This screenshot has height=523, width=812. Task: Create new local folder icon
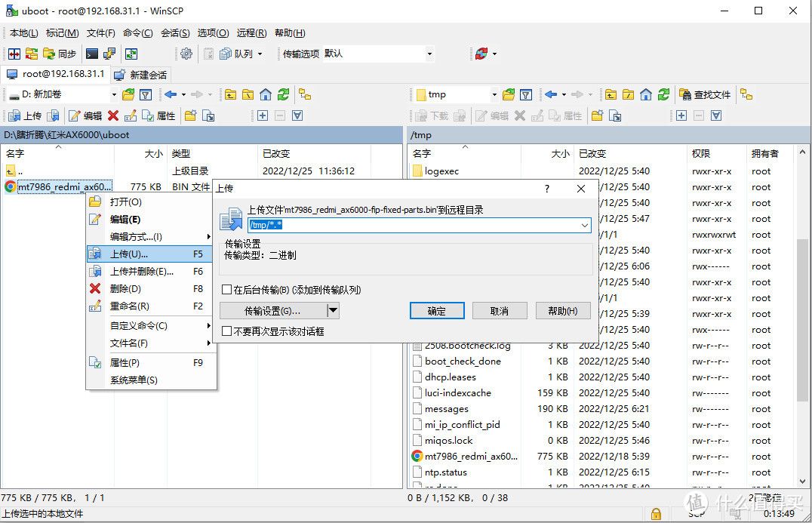pyautogui.click(x=191, y=115)
